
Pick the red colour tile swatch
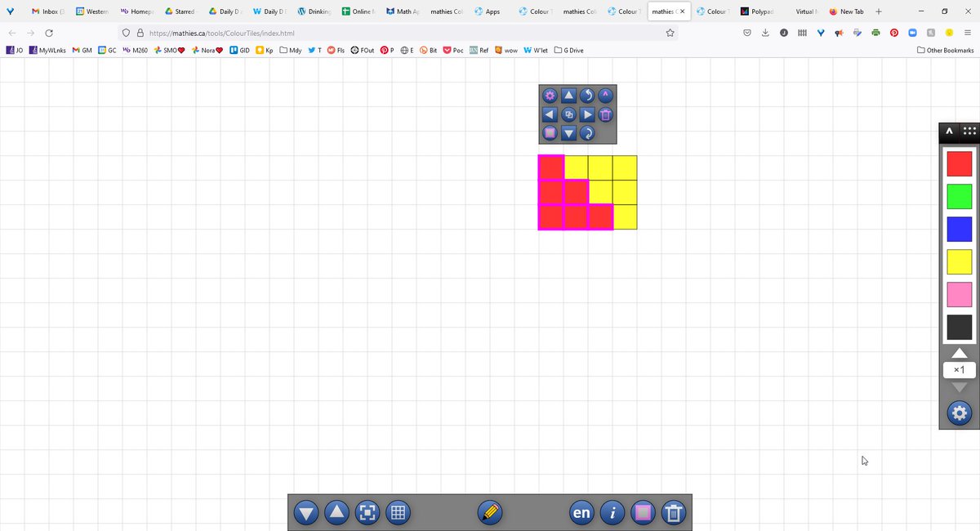959,163
